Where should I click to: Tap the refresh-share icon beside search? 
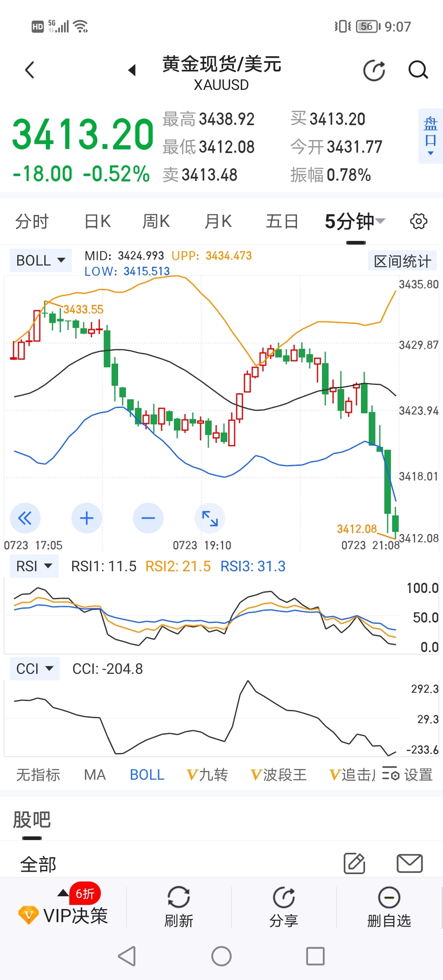[374, 70]
